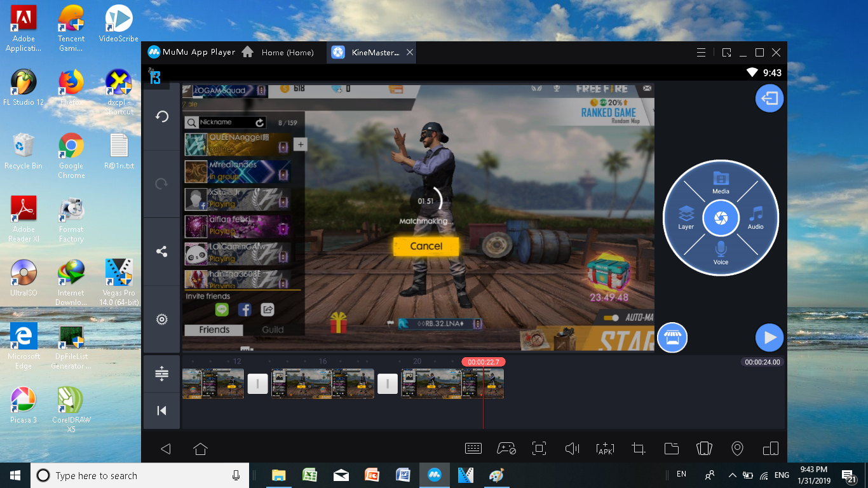Click the MuMu shake/rotate device icon
The width and height of the screenshot is (868, 488).
coord(704,449)
